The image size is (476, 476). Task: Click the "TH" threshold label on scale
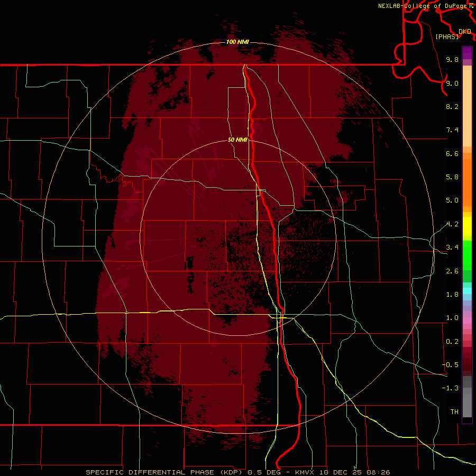(x=454, y=412)
